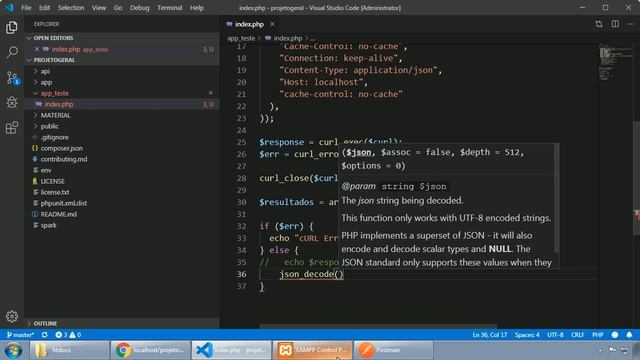Image resolution: width=640 pixels, height=360 pixels.
Task: Change file encoding via UTF-8
Action: point(555,335)
